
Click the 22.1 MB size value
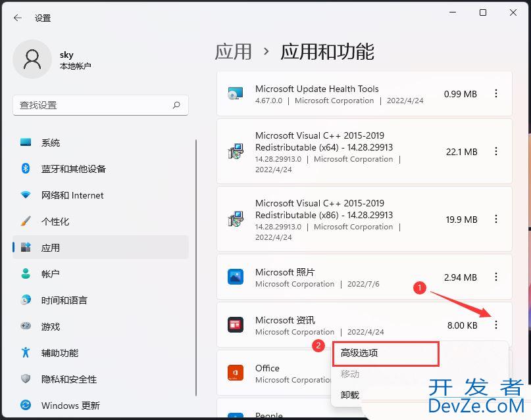[461, 152]
